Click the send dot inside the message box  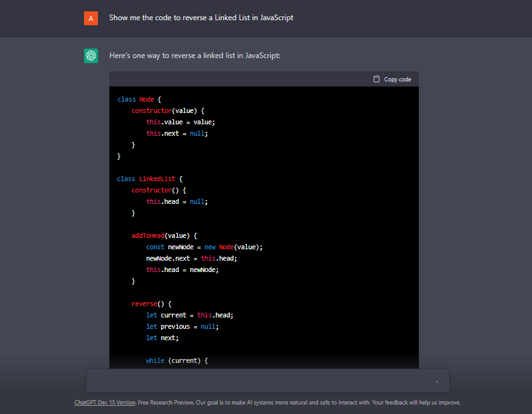coord(437,382)
